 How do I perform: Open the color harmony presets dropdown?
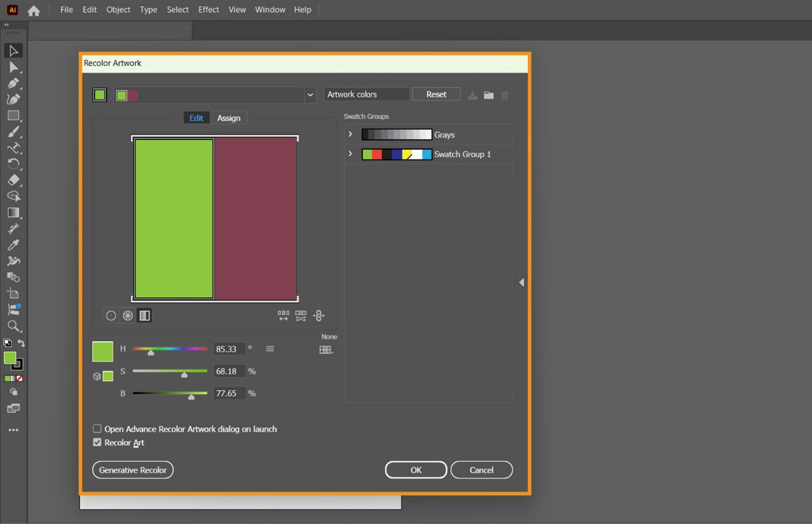(310, 95)
